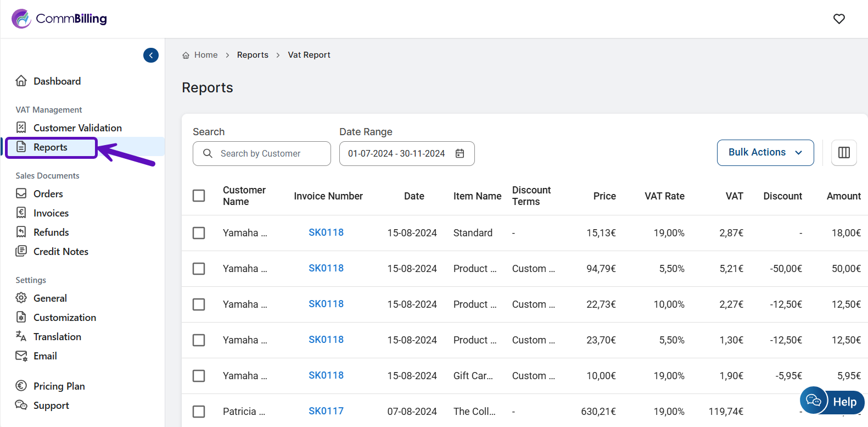Click the CommBilling logo
The height and width of the screenshot is (427, 868).
59,19
